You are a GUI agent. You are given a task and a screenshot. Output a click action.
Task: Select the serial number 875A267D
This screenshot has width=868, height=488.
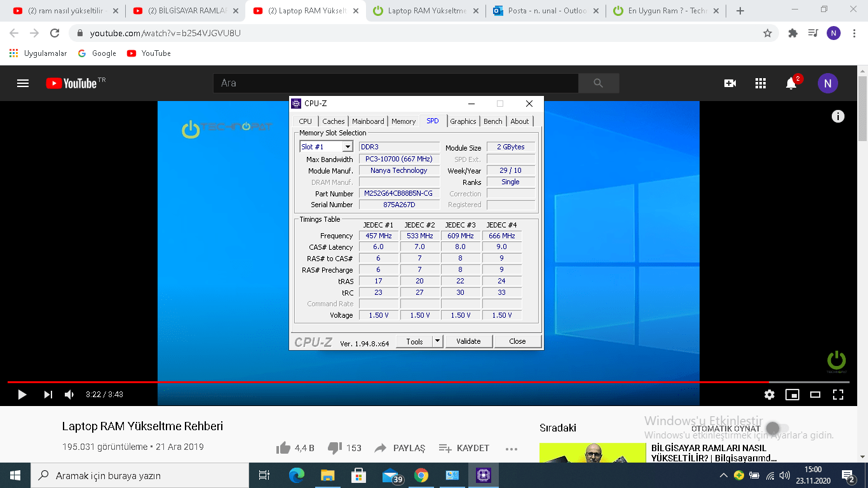[x=399, y=205]
